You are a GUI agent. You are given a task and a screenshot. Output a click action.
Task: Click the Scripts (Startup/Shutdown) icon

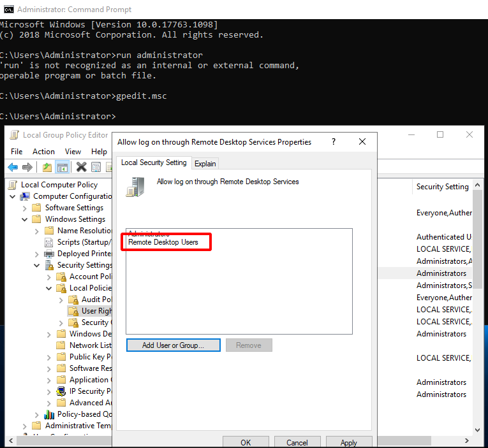(x=49, y=242)
